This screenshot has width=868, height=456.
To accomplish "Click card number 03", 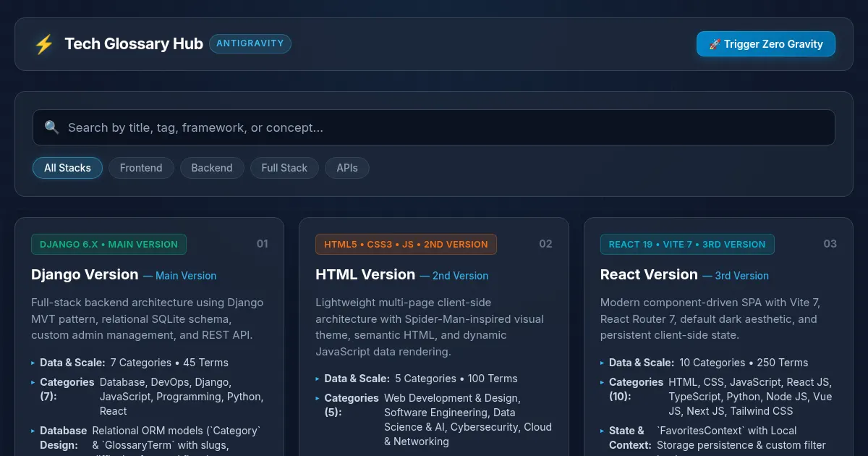I will [x=830, y=244].
